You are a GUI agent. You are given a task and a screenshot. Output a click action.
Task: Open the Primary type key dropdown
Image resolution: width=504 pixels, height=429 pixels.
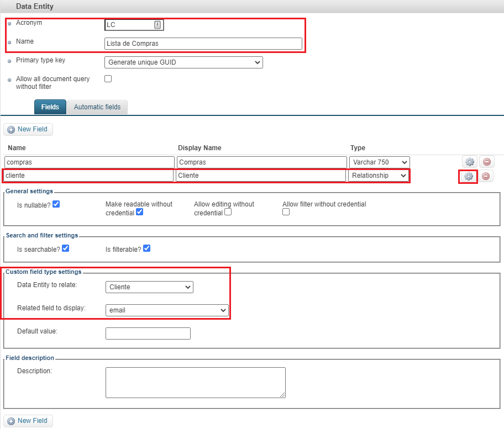click(x=183, y=62)
